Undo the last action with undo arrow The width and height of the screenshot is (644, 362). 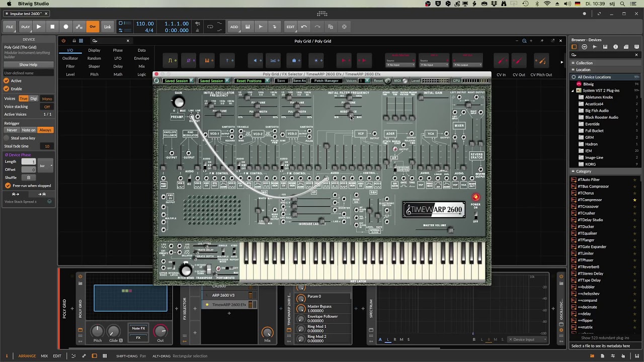click(x=304, y=27)
